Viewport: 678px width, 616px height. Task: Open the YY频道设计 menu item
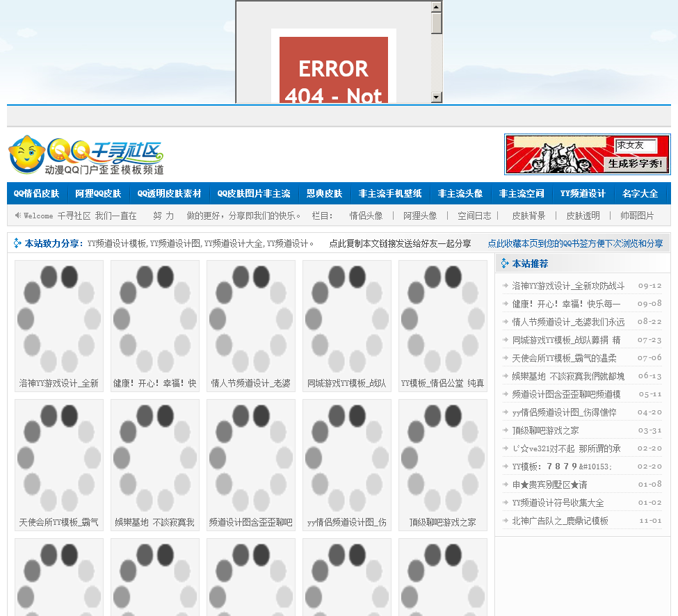coord(583,194)
